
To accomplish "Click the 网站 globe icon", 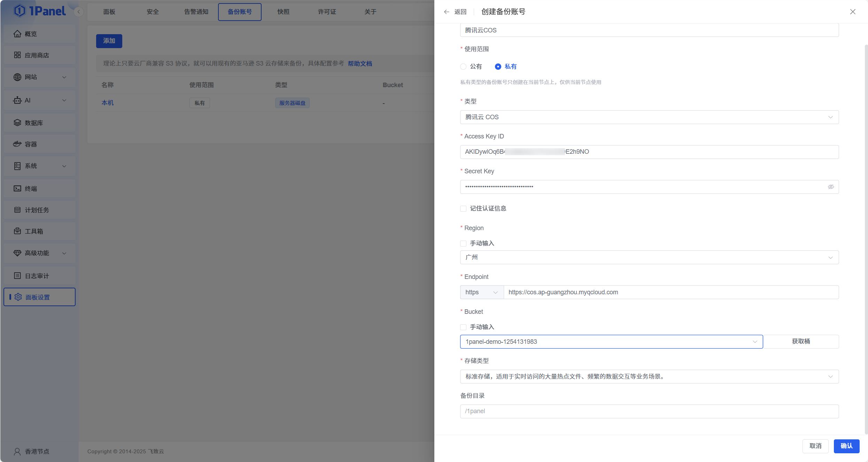I will tap(17, 77).
